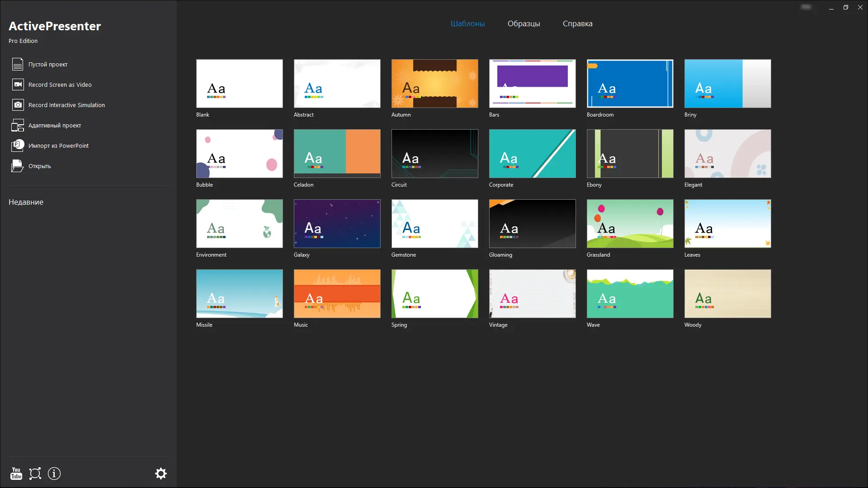Switch to the Образцы tab

pos(524,23)
